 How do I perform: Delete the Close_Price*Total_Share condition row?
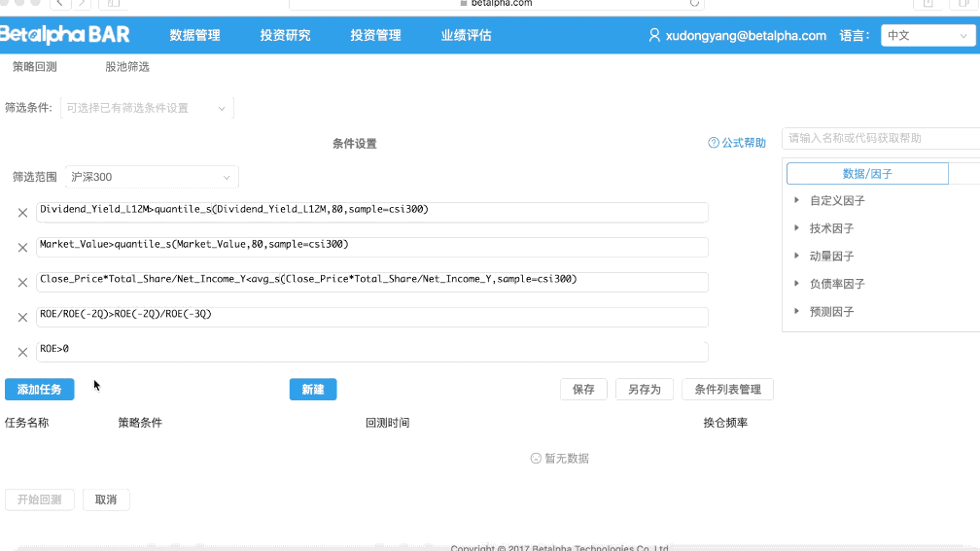22,283
